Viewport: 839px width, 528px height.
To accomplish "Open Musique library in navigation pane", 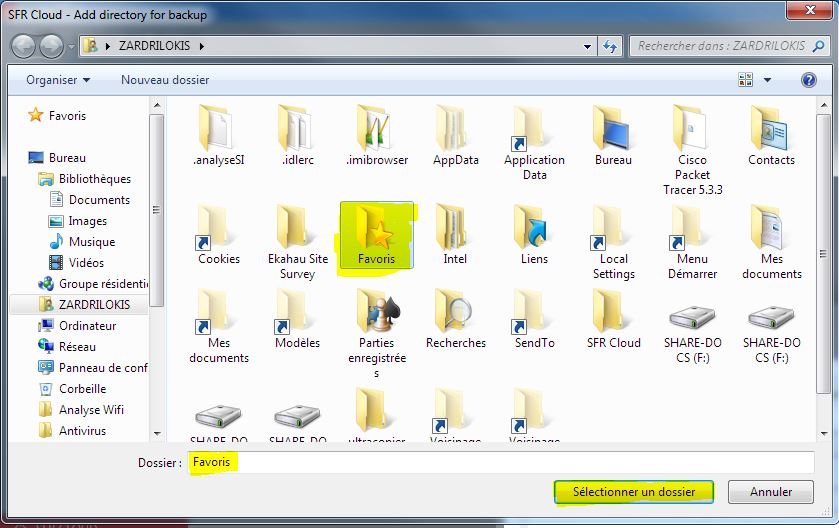I will click(x=82, y=242).
